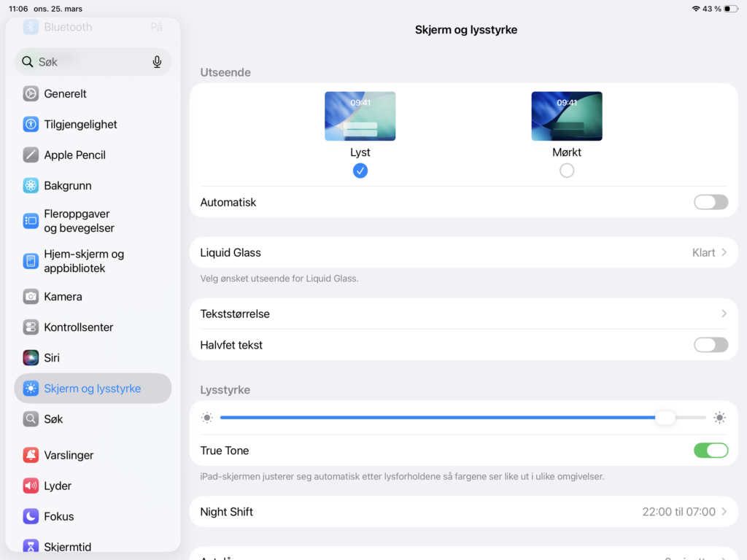Select the Mørkt radio button
The height and width of the screenshot is (560, 747).
(x=566, y=171)
